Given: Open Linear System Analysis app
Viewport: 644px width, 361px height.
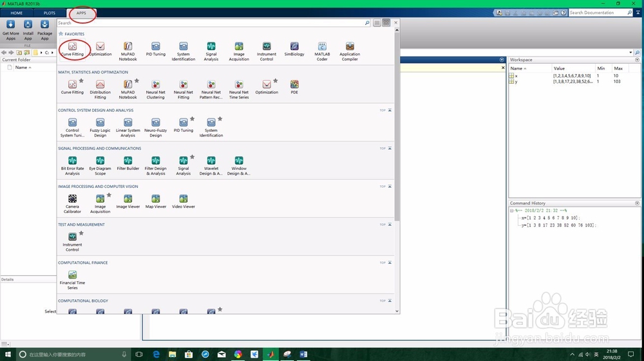Looking at the screenshot, I should tap(128, 127).
